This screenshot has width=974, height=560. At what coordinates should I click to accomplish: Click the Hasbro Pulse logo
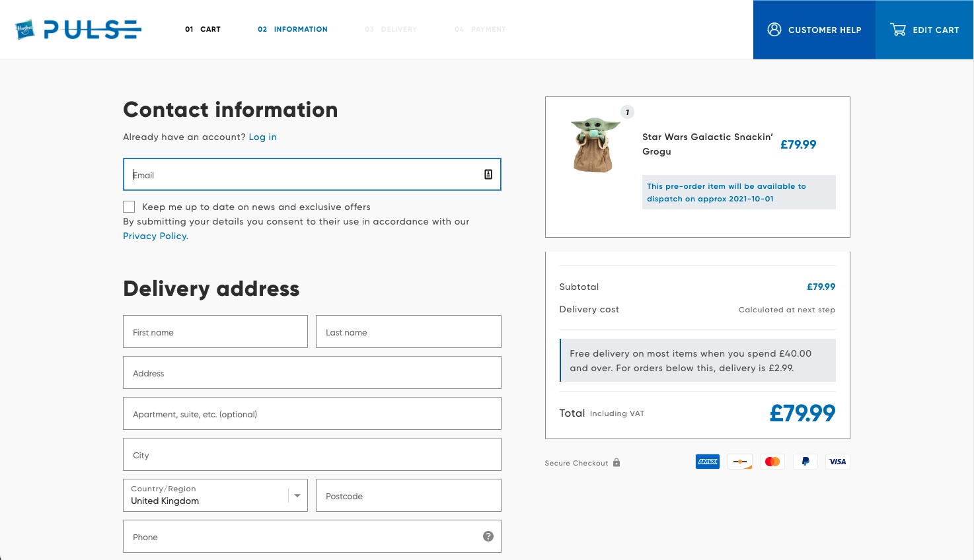79,29
